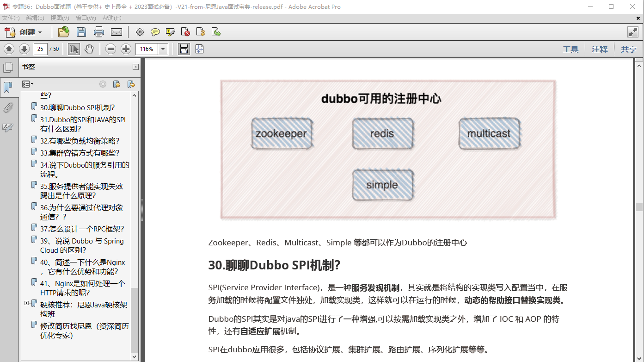Select bookmark 35.服务提供者能实现失效踢出
This screenshot has width=644, height=362.
tap(82, 191)
